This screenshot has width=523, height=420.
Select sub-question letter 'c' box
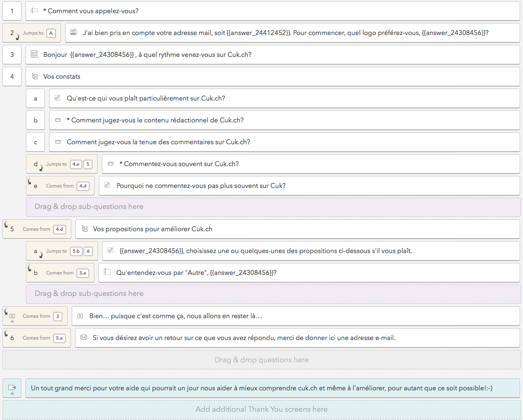(35, 142)
